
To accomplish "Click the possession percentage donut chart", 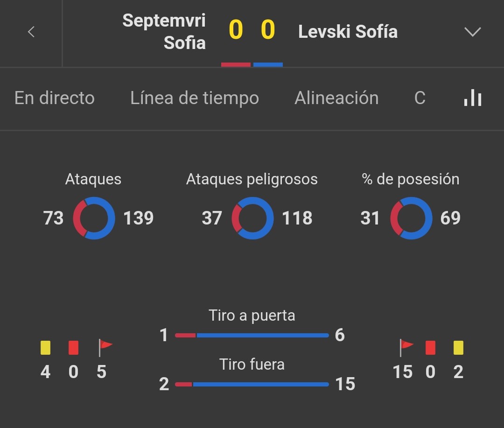I will [x=411, y=218].
